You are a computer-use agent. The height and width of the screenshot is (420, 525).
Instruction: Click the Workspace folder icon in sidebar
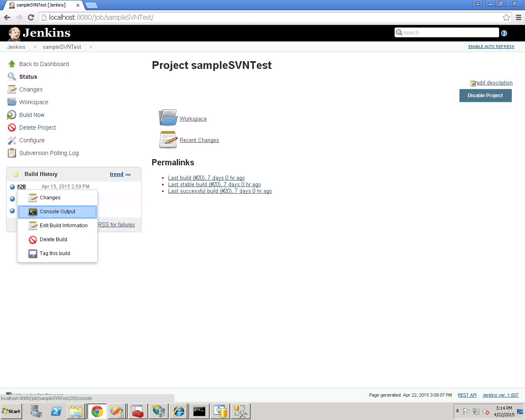pyautogui.click(x=12, y=102)
